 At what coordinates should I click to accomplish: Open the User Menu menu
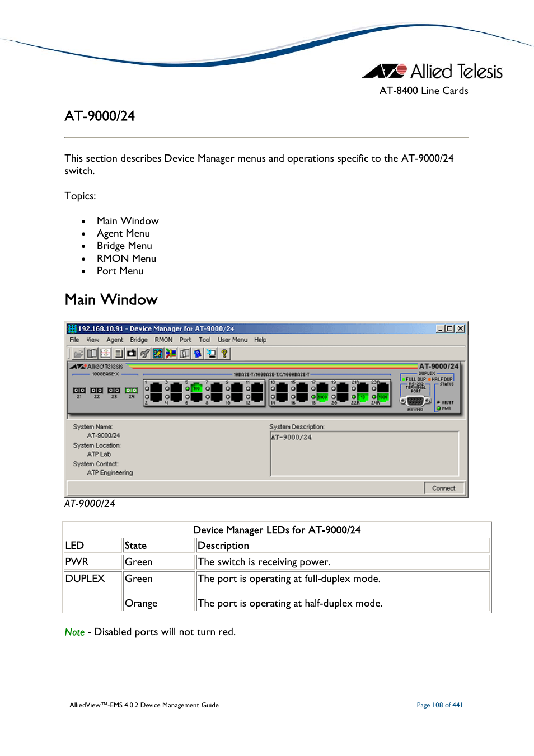233,340
